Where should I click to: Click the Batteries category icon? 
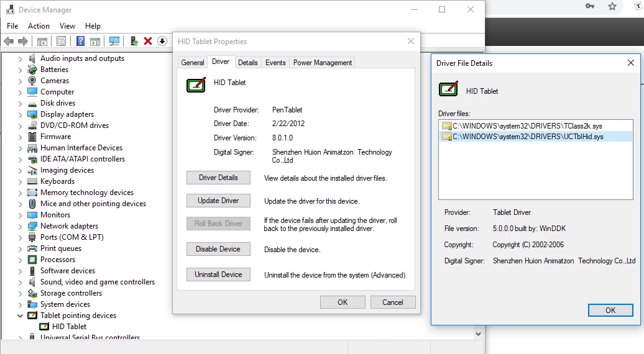[32, 70]
